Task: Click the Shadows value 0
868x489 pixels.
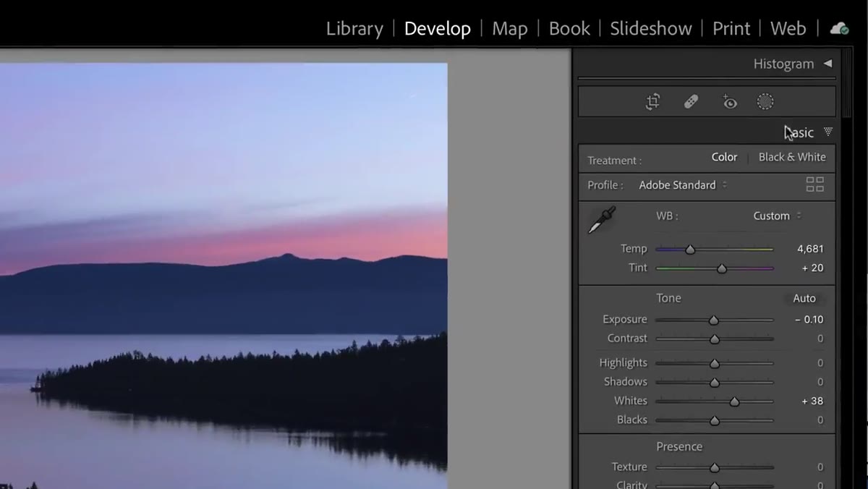Action: [820, 381]
